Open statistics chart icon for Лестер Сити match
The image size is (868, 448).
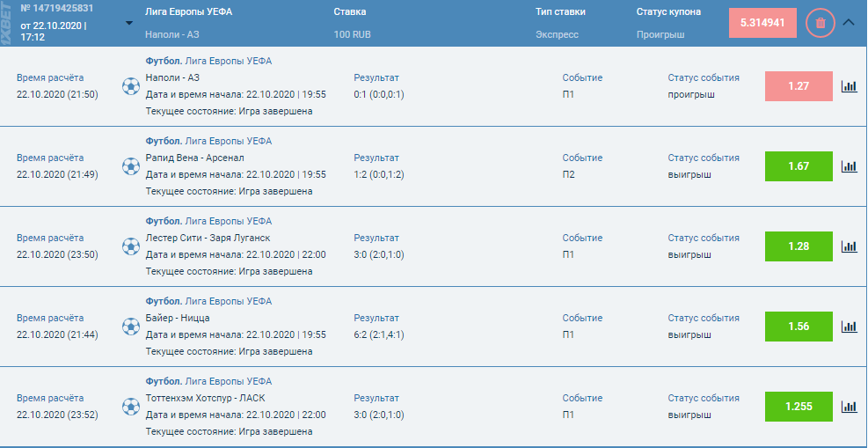(849, 246)
